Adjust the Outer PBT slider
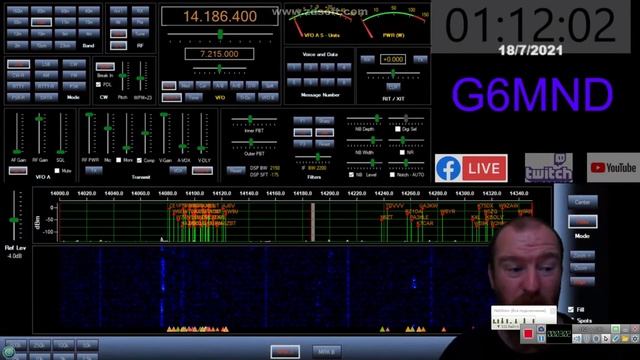Viewport: 640px width, 360px height. (x=254, y=142)
